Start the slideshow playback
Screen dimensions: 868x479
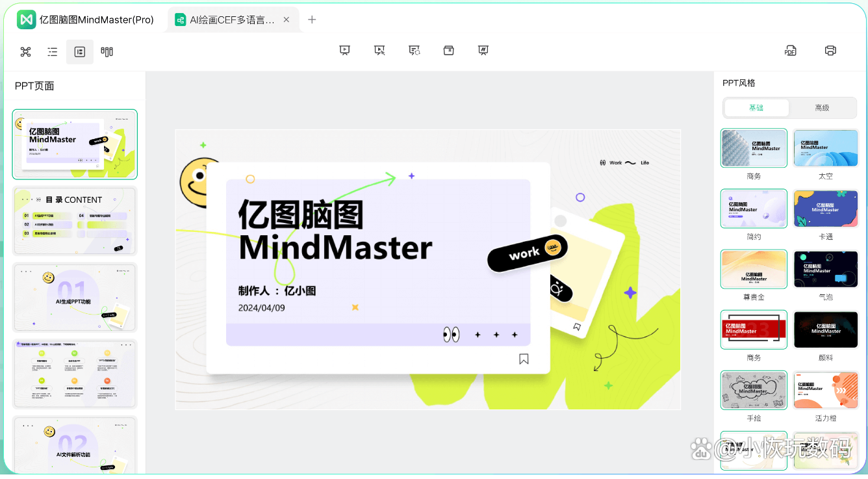tap(344, 50)
